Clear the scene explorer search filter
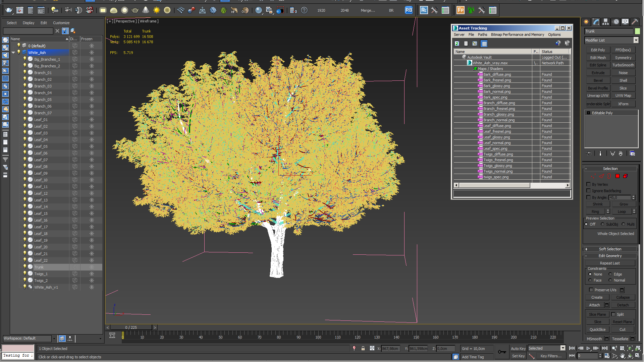644x362 pixels. pos(57,31)
